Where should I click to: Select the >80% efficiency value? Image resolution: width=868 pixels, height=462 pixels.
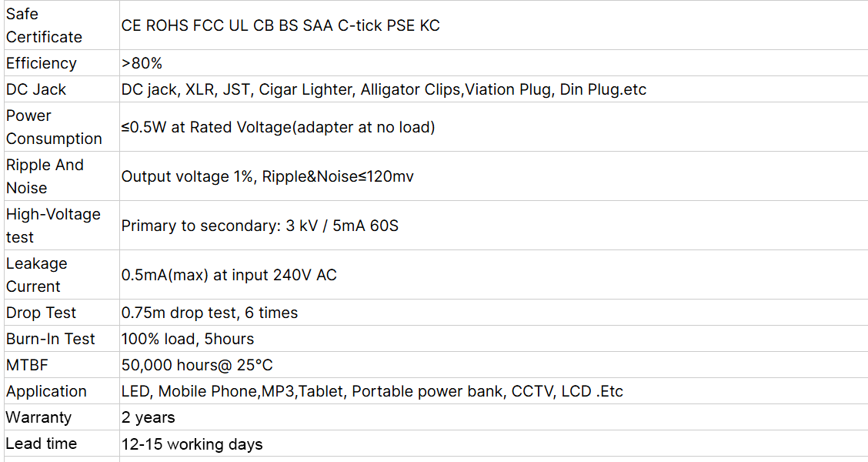[x=142, y=63]
